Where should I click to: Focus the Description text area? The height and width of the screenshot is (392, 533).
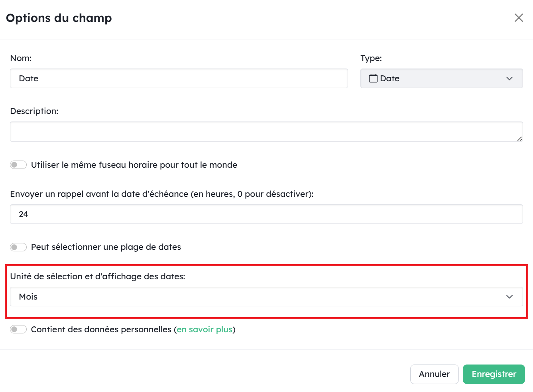[x=266, y=131]
